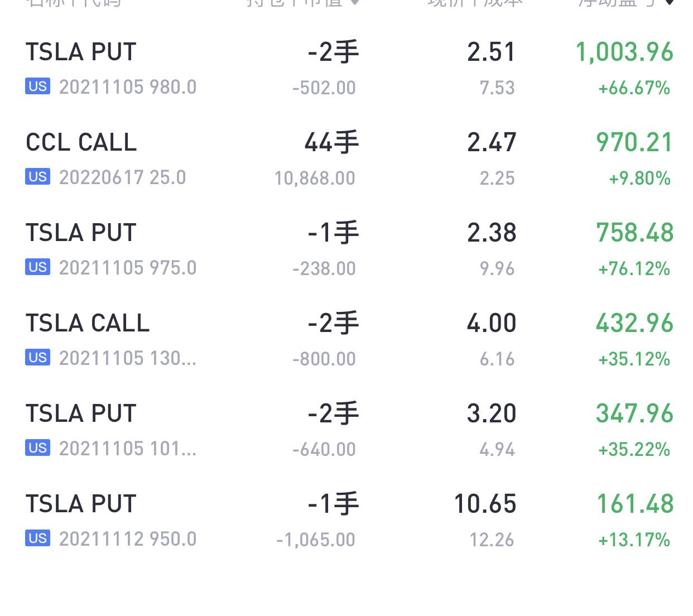Click the 970.21 profit for CCL CALL

click(635, 142)
